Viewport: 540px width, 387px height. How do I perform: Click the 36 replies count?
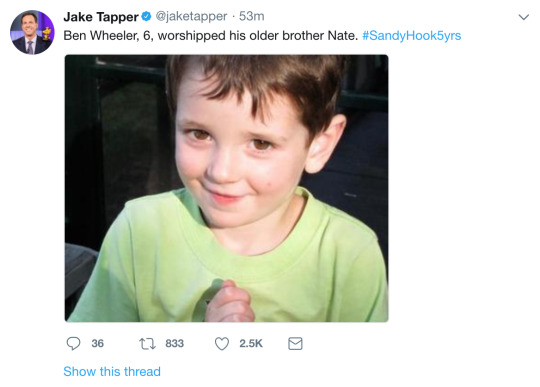click(x=97, y=343)
